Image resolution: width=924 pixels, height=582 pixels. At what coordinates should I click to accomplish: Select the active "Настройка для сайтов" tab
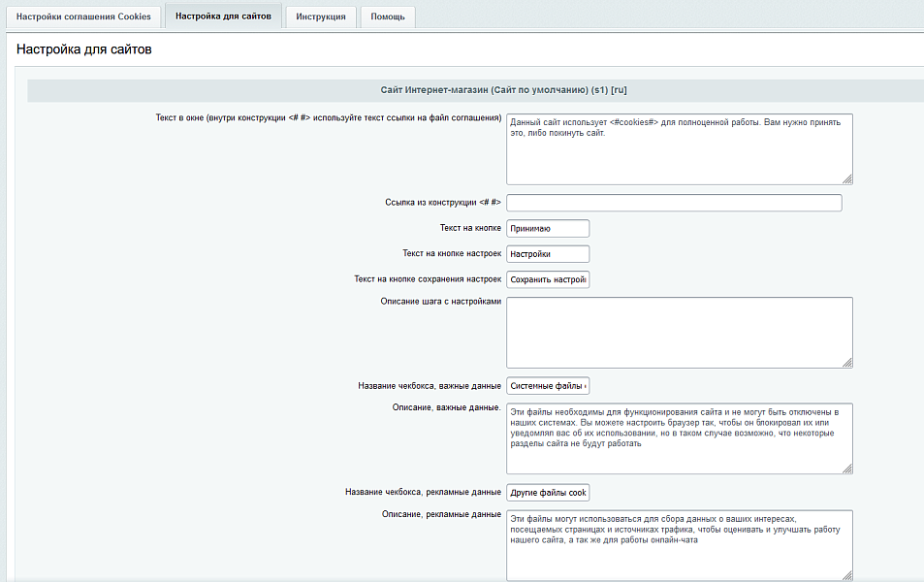pyautogui.click(x=225, y=16)
